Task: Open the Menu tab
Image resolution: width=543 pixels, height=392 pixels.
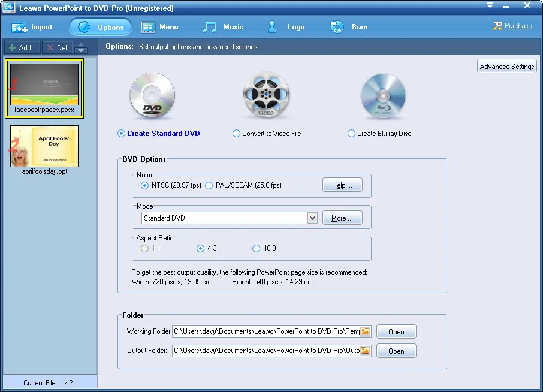Action: (160, 27)
